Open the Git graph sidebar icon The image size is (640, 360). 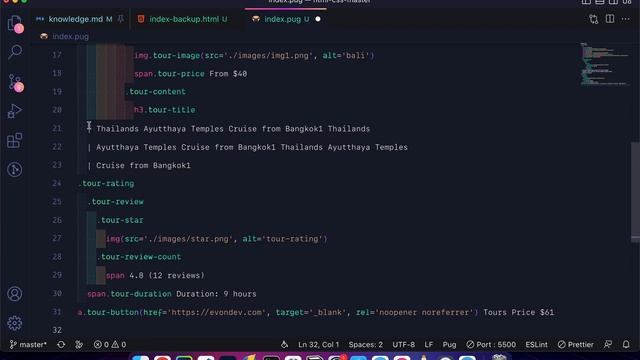click(15, 169)
